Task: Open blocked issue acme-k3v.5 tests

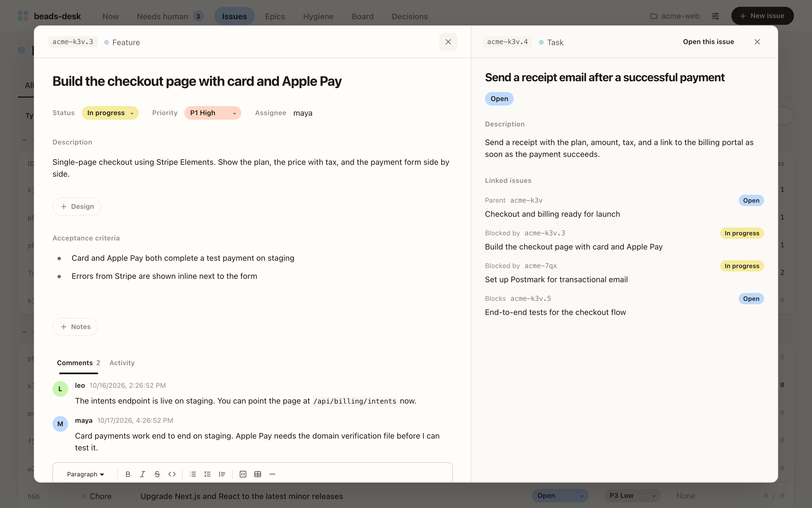Action: pyautogui.click(x=624, y=305)
